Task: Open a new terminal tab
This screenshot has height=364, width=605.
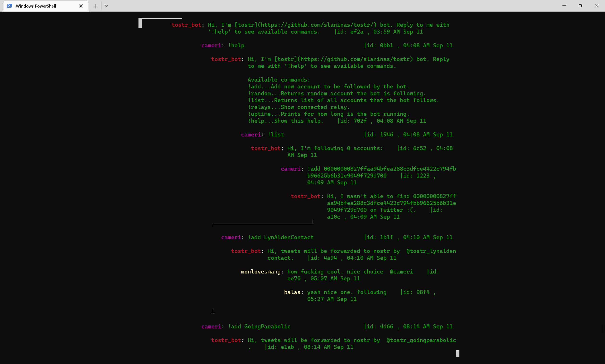Action: point(96,6)
